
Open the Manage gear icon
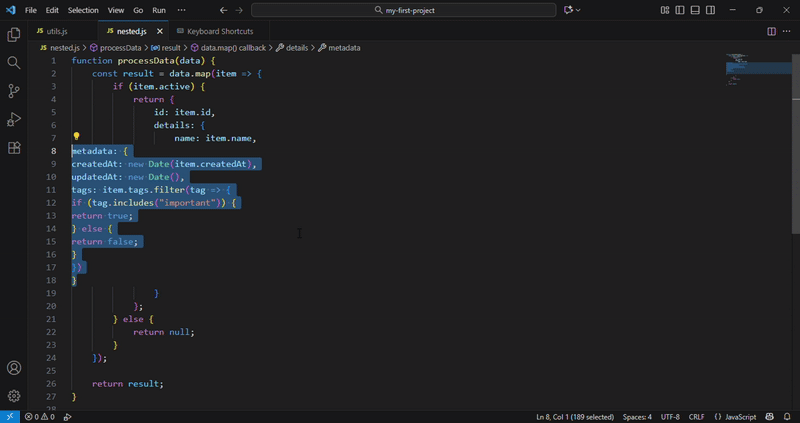point(14,396)
